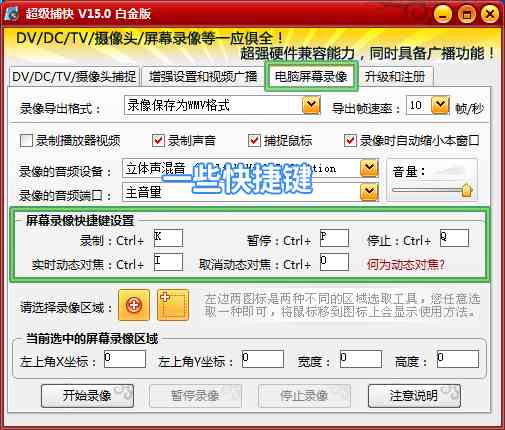Open the 录像导出格式 dropdown
Viewport: 505px width, 430px height.
(311, 105)
